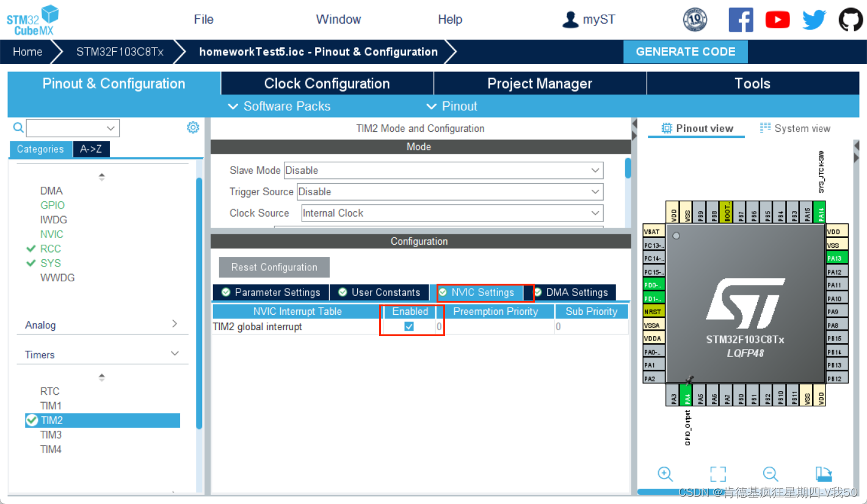Click the GENERATE CODE button
The width and height of the screenshot is (867, 504).
tap(686, 52)
